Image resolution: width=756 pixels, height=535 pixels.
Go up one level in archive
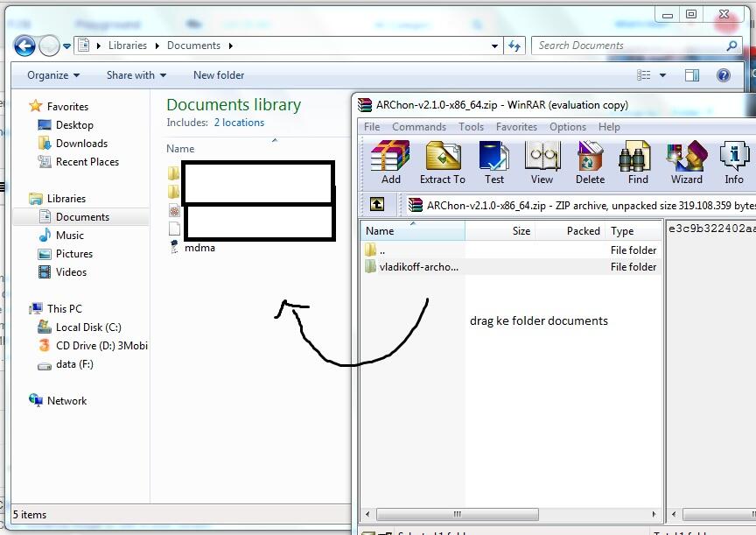coord(377,205)
